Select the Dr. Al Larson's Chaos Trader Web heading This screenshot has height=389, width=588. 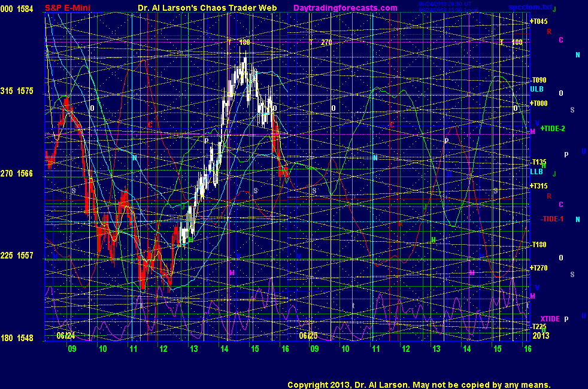tap(207, 8)
